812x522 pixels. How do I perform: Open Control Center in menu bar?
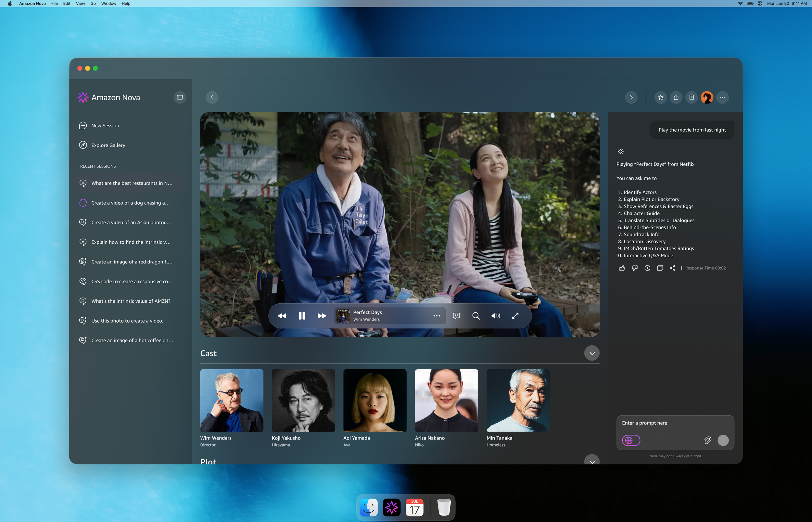[x=760, y=3]
